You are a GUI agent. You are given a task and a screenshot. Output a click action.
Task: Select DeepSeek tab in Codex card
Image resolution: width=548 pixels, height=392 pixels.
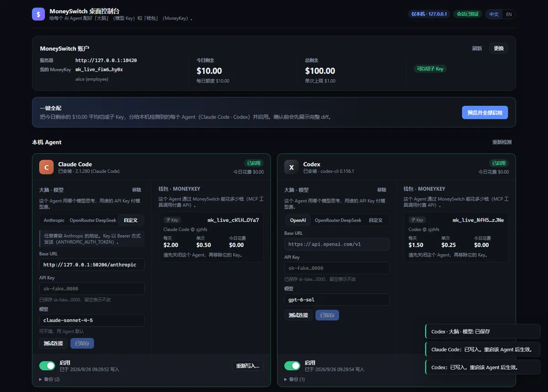pyautogui.click(x=351, y=220)
